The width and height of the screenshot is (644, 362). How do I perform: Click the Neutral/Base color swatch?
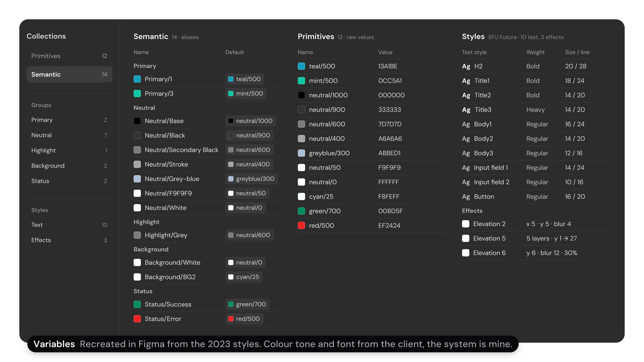click(137, 121)
